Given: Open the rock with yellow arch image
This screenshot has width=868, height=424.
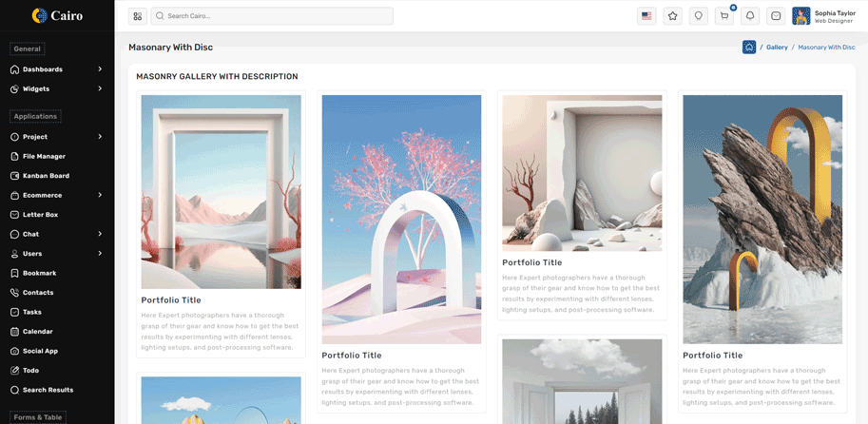Looking at the screenshot, I should pos(762,220).
